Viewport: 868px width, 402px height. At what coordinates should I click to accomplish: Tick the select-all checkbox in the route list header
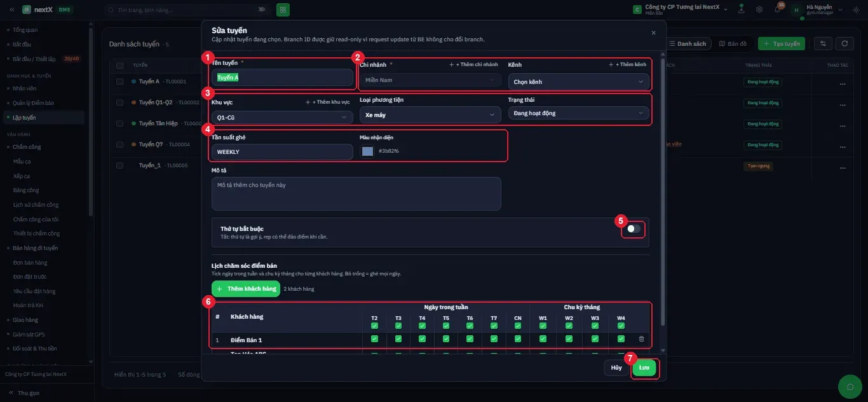119,65
